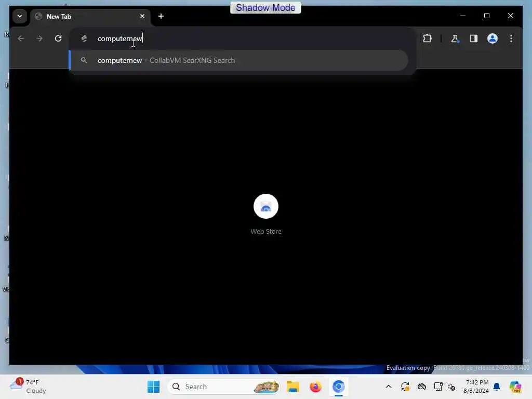Reload the current page
Image resolution: width=532 pixels, height=399 pixels.
[x=58, y=38]
